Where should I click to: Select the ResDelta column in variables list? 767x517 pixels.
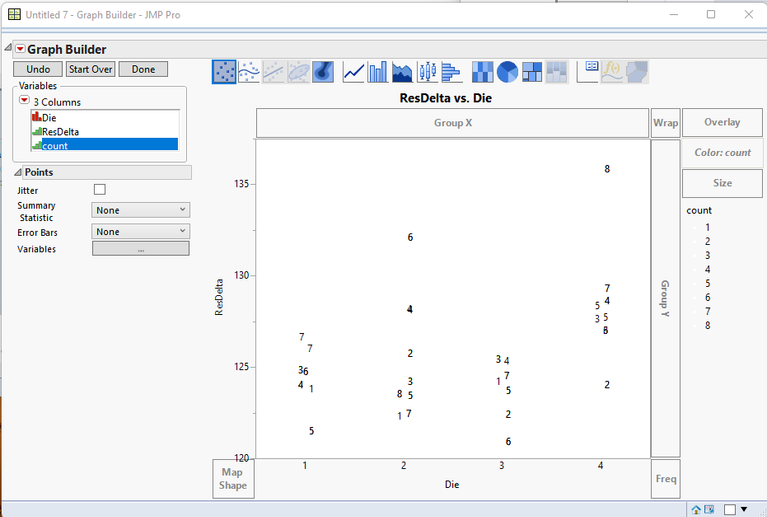click(105, 132)
